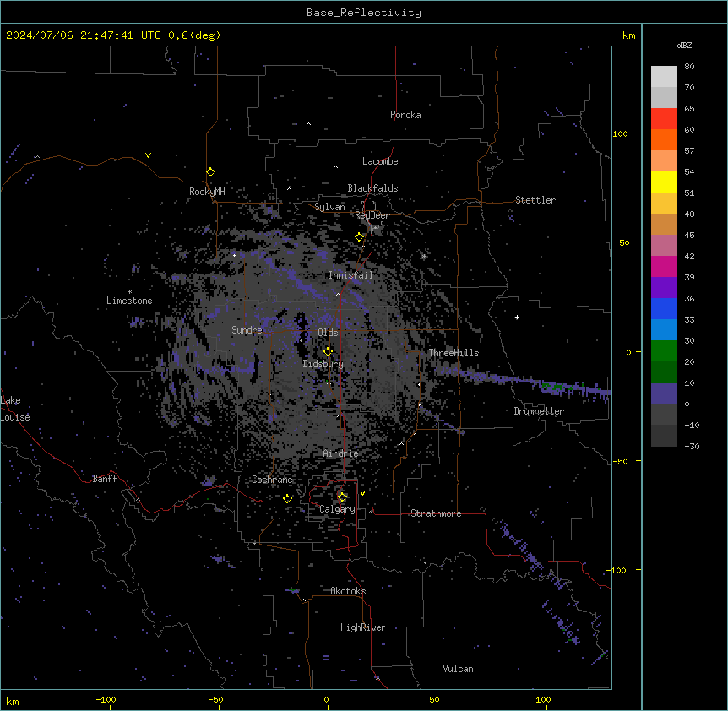Click the Airdrie city label
728x711 pixels.
(341, 453)
